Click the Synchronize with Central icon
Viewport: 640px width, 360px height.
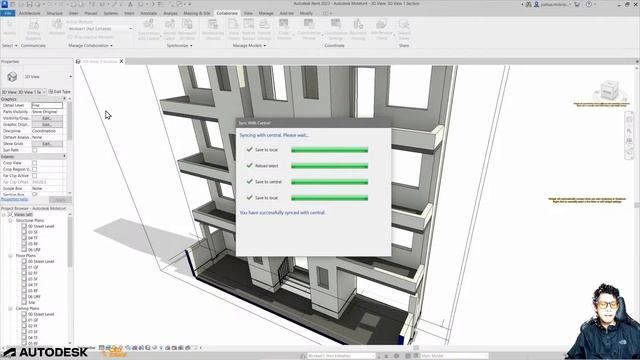click(149, 25)
